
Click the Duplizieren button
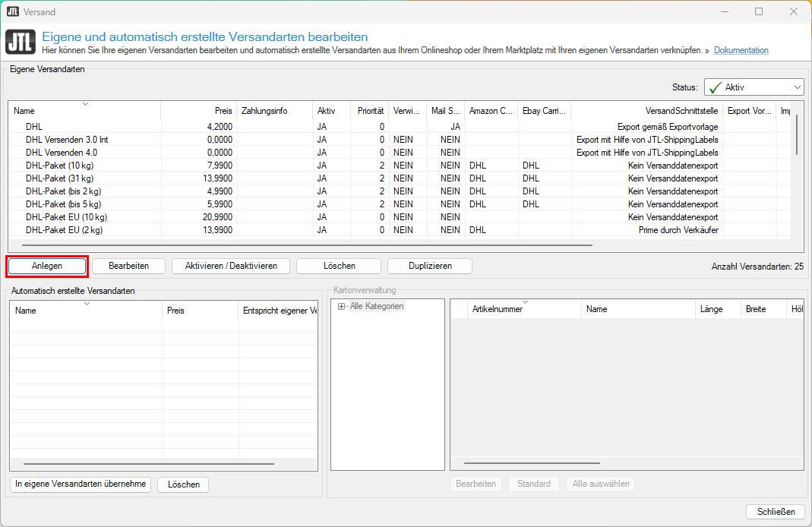[430, 266]
